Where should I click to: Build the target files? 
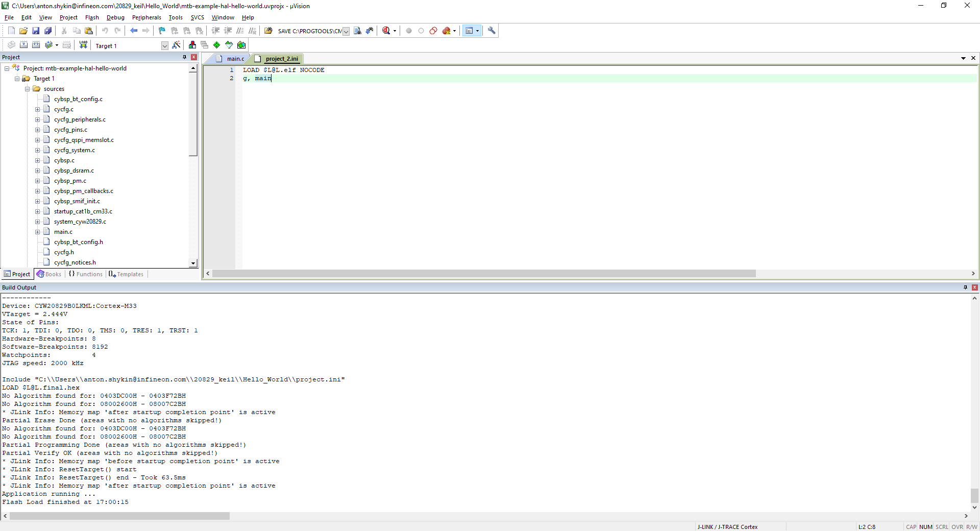coord(23,45)
